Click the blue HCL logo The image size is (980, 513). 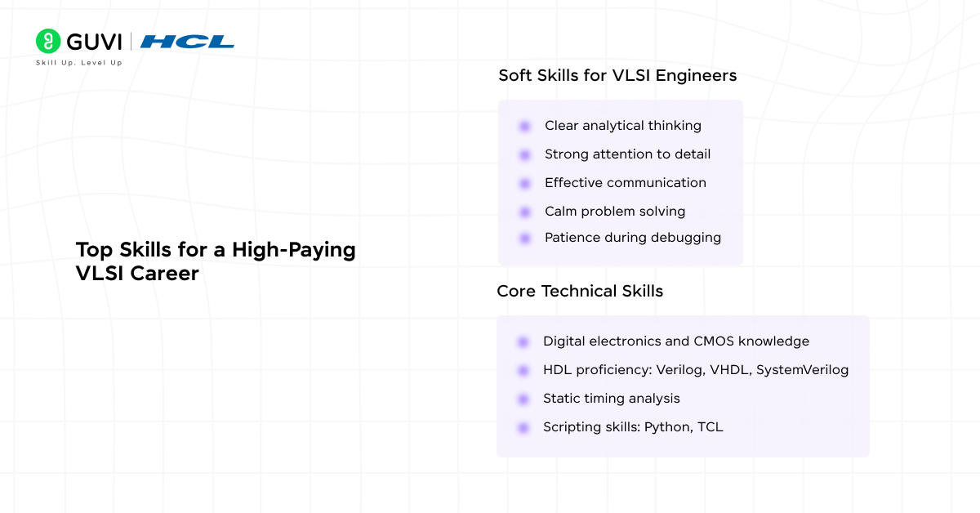pyautogui.click(x=187, y=42)
